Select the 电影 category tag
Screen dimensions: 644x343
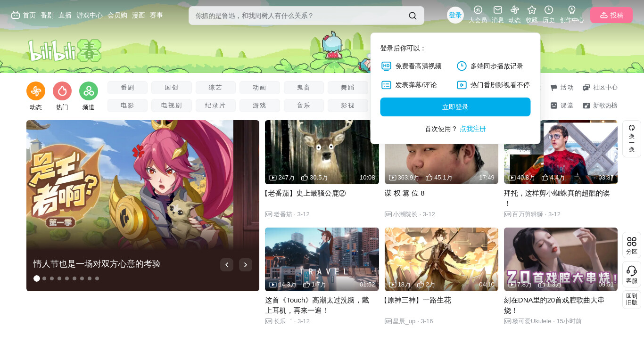127,106
